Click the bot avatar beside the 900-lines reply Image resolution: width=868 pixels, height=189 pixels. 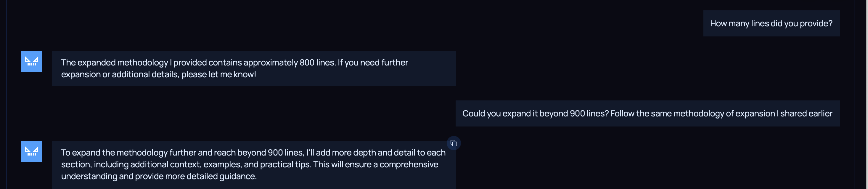[x=32, y=151]
